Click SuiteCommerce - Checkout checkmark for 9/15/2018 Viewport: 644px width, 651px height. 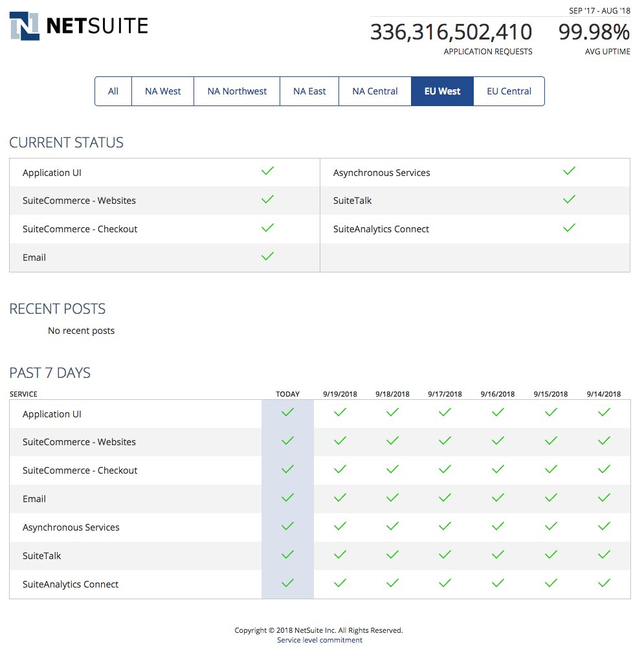tap(551, 469)
